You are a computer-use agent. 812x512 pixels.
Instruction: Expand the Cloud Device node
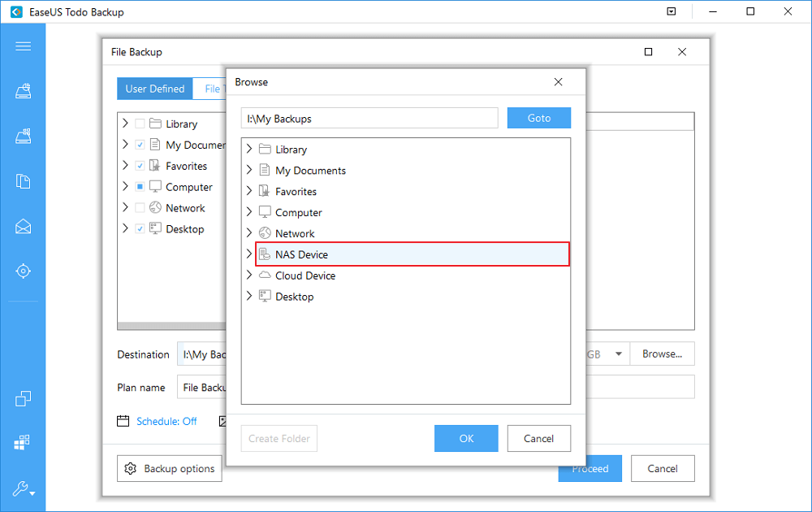pyautogui.click(x=249, y=275)
